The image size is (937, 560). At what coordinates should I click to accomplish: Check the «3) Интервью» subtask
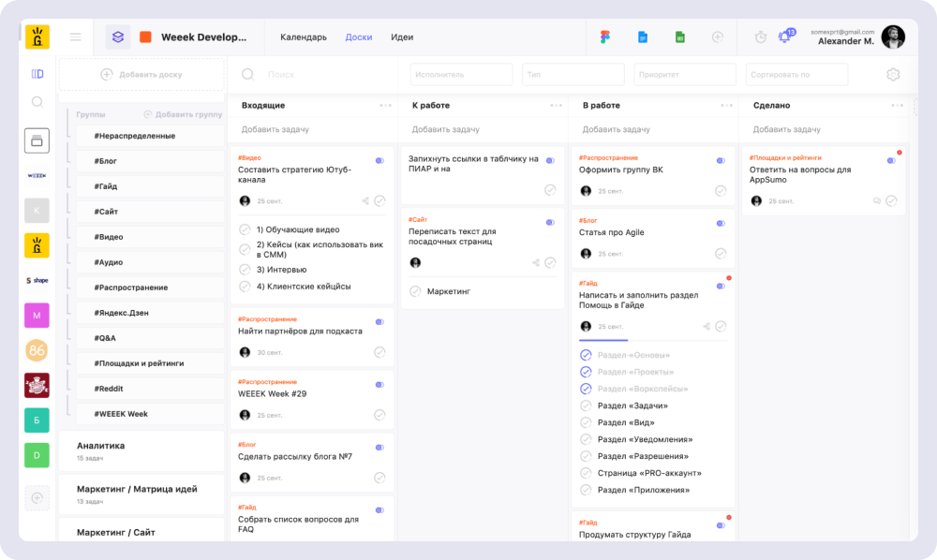245,270
